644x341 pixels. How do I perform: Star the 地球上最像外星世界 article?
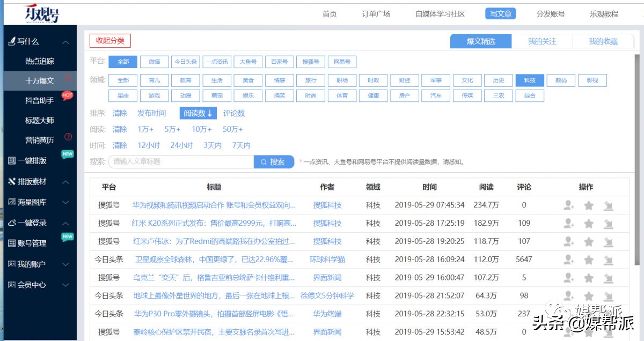point(589,296)
